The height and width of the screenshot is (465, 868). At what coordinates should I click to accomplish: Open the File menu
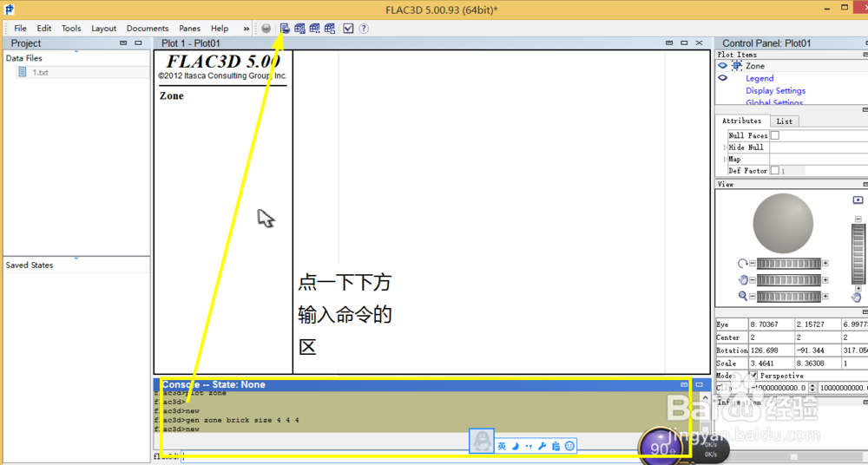(x=21, y=29)
